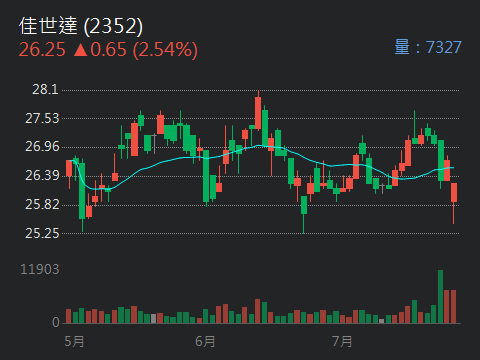Click the gray volume bar in July
The height and width of the screenshot is (360, 480).
point(382,321)
